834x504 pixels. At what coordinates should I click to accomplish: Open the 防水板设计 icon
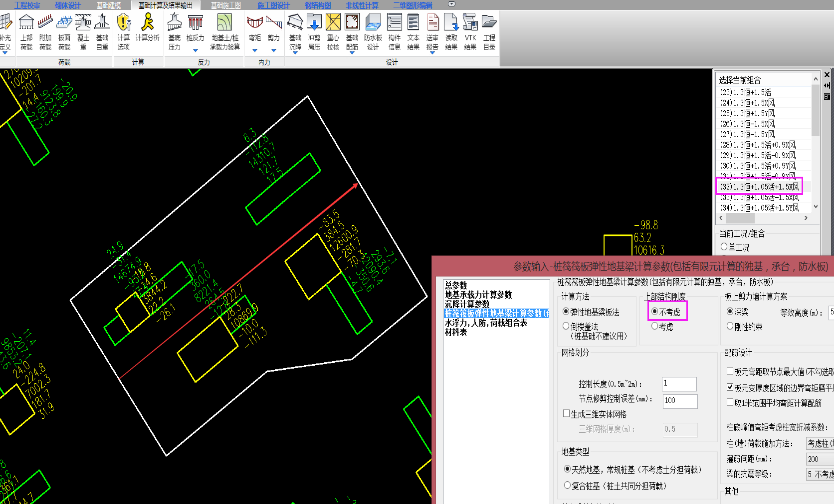pyautogui.click(x=373, y=22)
